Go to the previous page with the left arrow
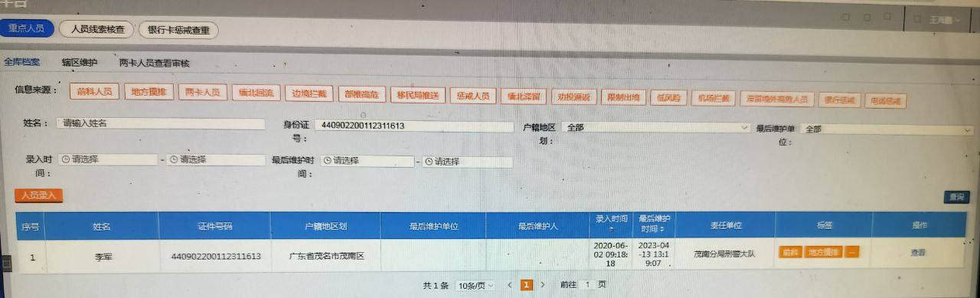 (510, 284)
